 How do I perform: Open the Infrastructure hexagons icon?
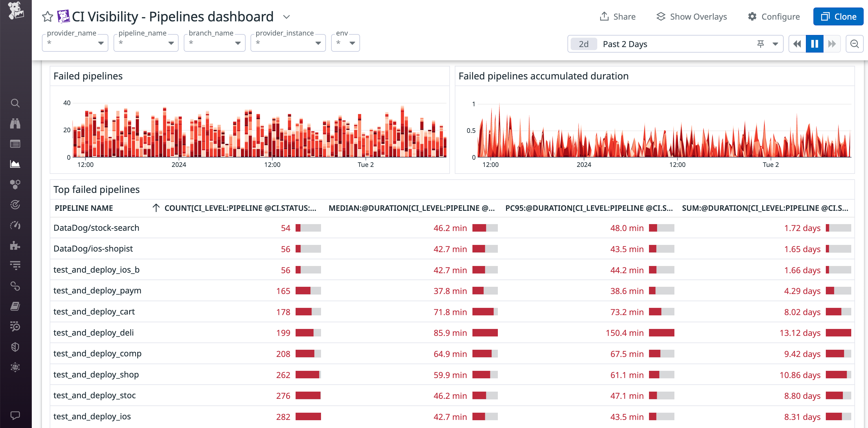coord(15,184)
